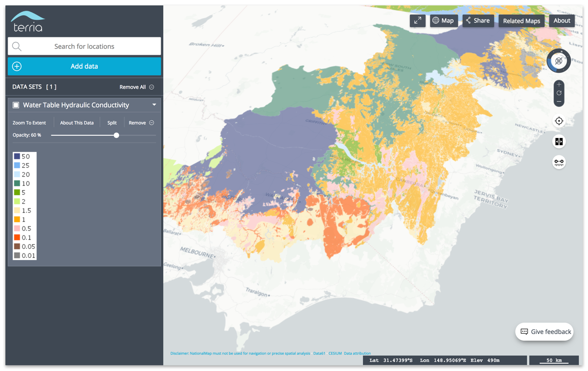The width and height of the screenshot is (588, 371).
Task: Click the Data61 attribution link
Action: (319, 353)
